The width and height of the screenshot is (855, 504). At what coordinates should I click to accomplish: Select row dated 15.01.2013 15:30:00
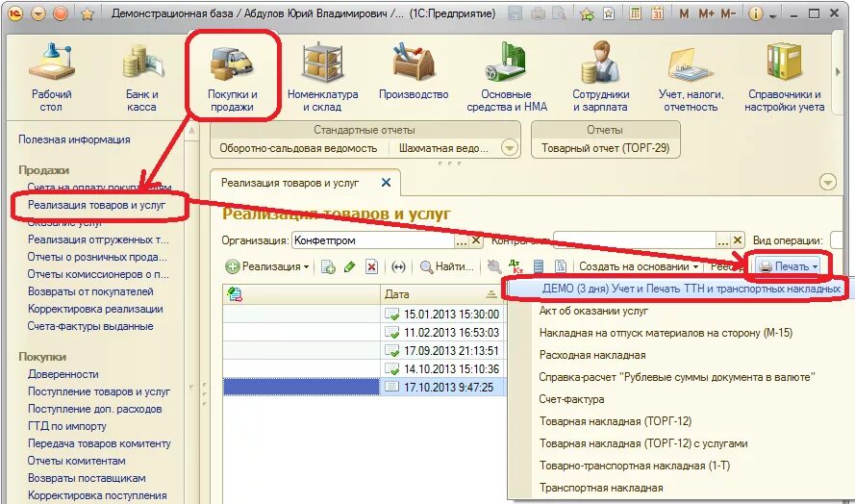pos(364,315)
